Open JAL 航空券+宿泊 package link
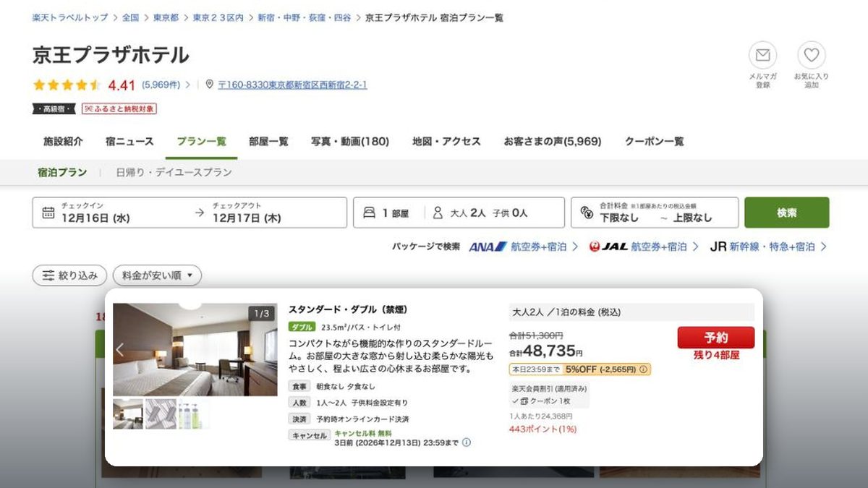Image resolution: width=868 pixels, height=488 pixels. pyautogui.click(x=644, y=247)
